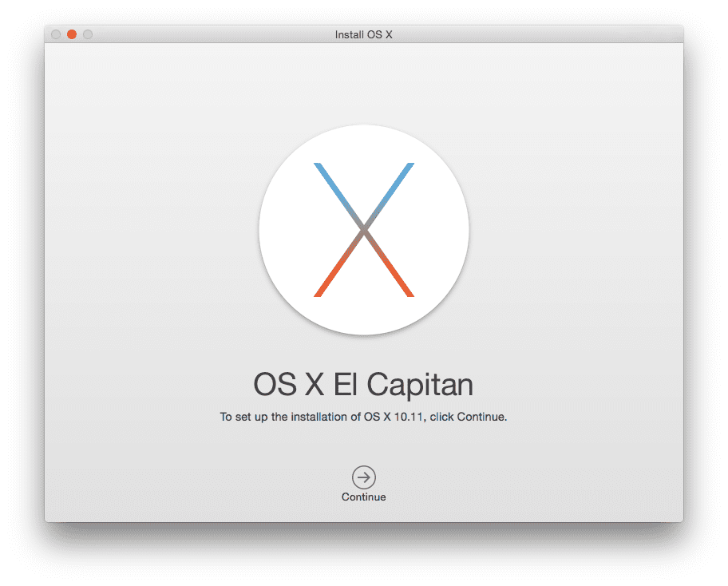Click the circular Continue arrow icon

pyautogui.click(x=363, y=477)
